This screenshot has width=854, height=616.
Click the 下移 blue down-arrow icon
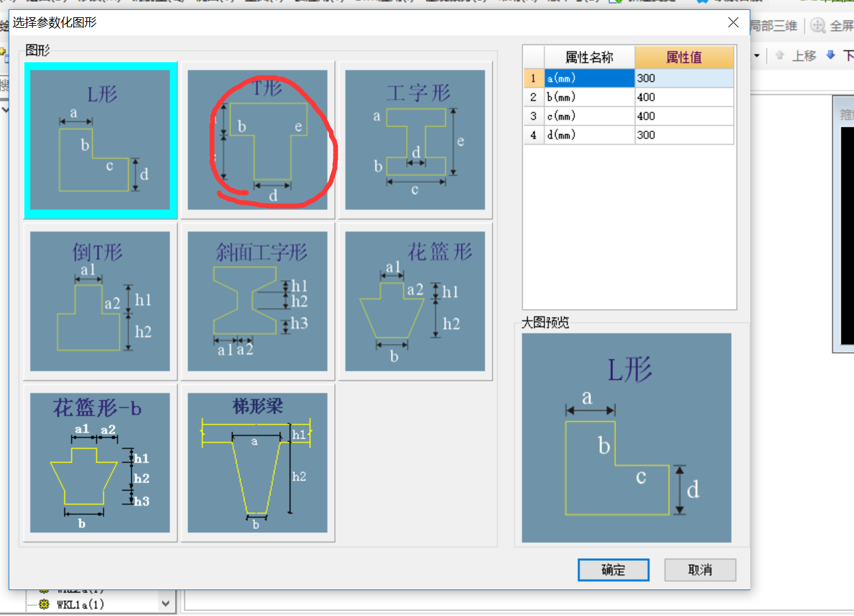tap(830, 56)
